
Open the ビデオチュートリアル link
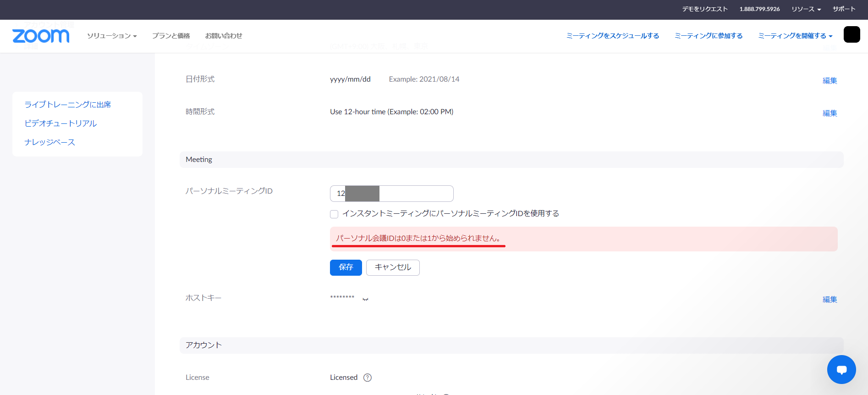(x=60, y=123)
